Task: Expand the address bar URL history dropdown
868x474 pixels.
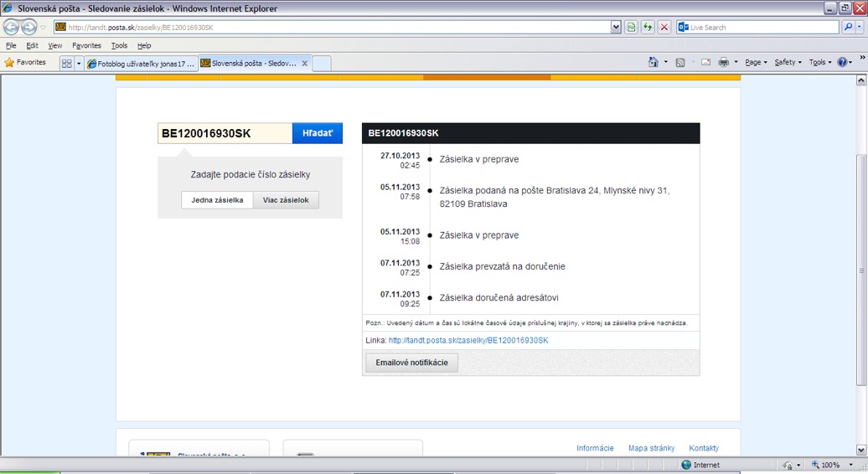Action: [x=617, y=28]
